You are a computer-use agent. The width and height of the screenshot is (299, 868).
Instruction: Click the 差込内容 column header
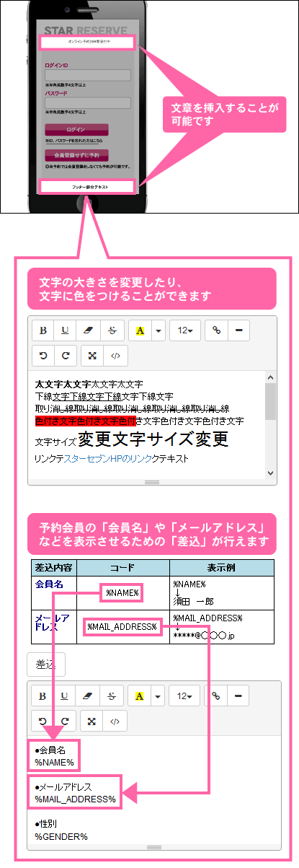(54, 567)
